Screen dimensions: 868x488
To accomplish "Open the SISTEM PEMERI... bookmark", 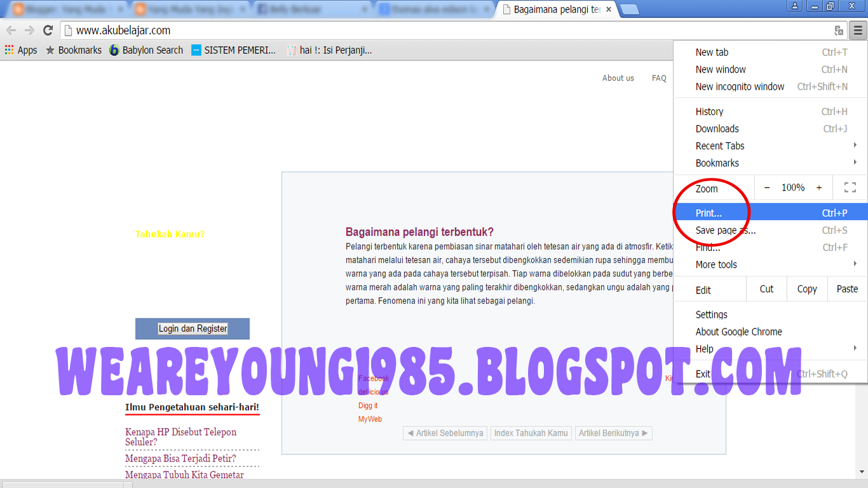I will (x=234, y=50).
